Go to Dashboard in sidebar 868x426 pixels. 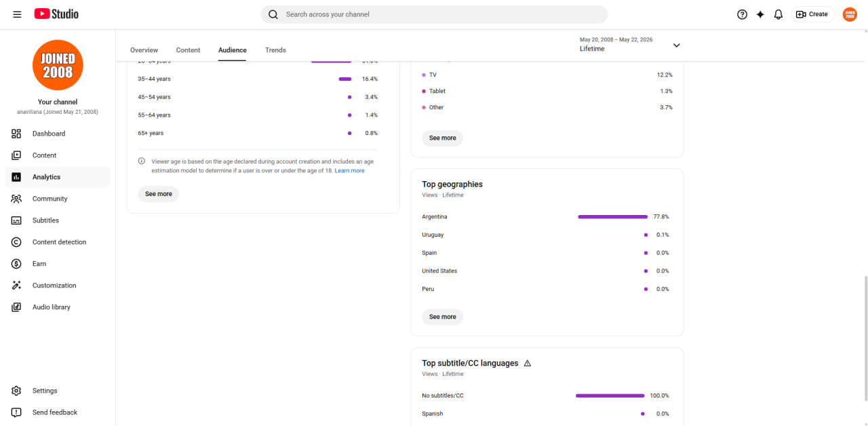tap(58, 134)
